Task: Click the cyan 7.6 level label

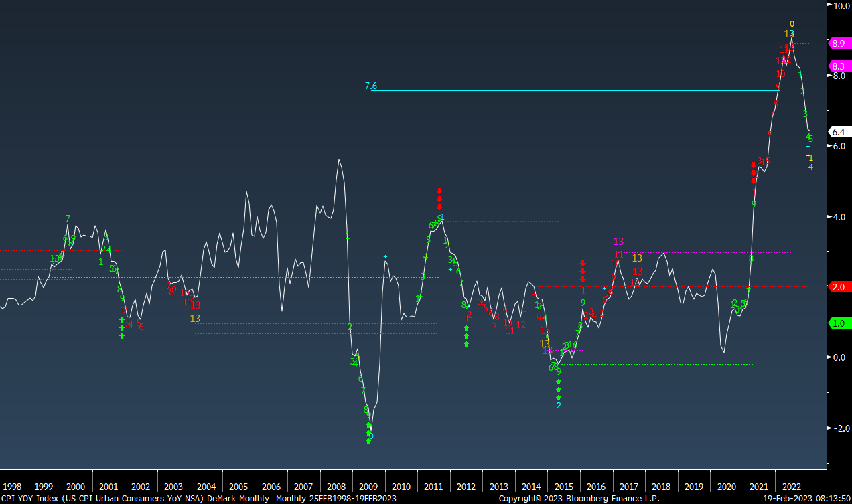Action: coord(371,86)
